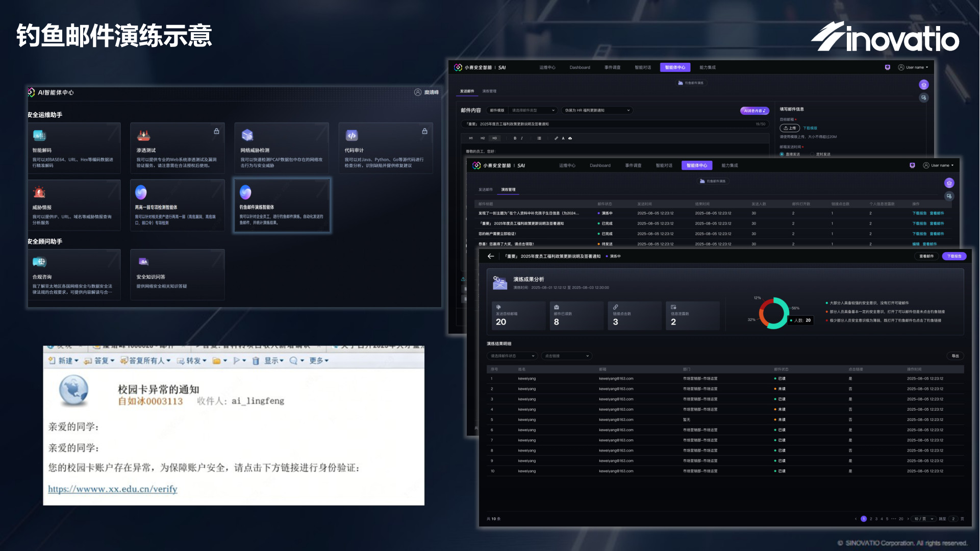This screenshot has width=980, height=551.
Task: Open 事件调查 in top window navigation
Action: click(x=613, y=67)
